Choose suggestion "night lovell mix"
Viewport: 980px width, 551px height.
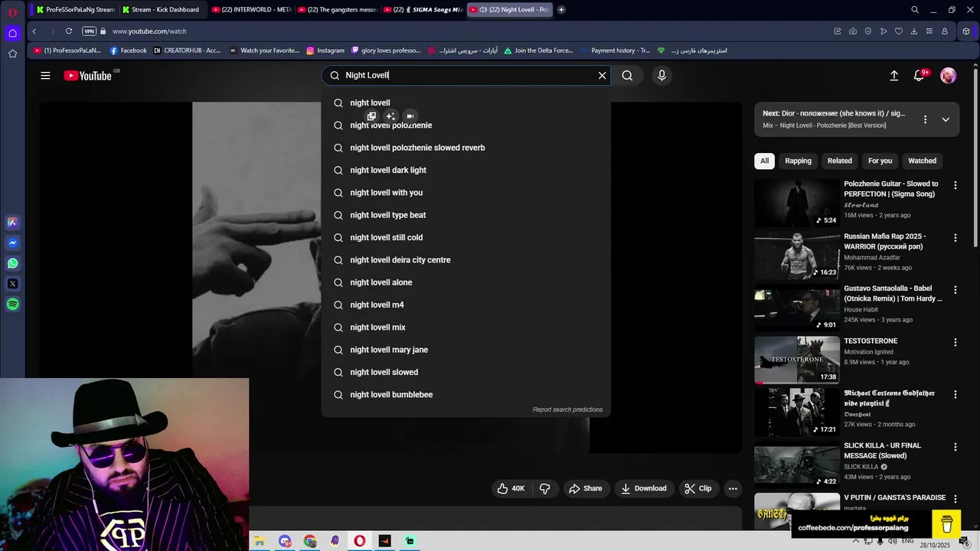(x=466, y=328)
